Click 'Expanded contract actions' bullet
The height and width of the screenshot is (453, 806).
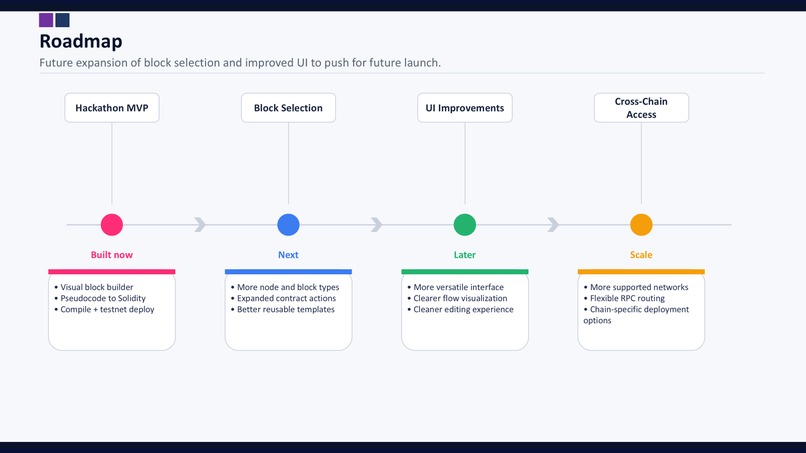click(x=283, y=298)
